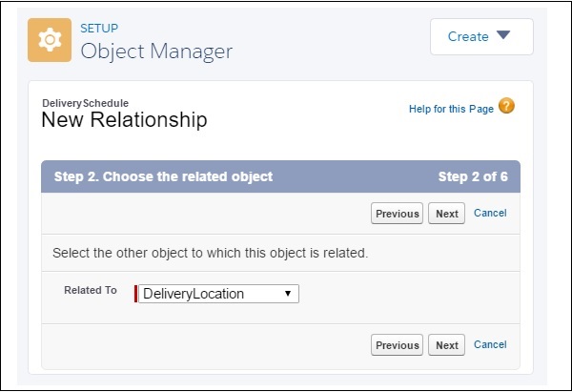Click the triangle arrow on the Create button
The height and width of the screenshot is (392, 572).
[503, 36]
